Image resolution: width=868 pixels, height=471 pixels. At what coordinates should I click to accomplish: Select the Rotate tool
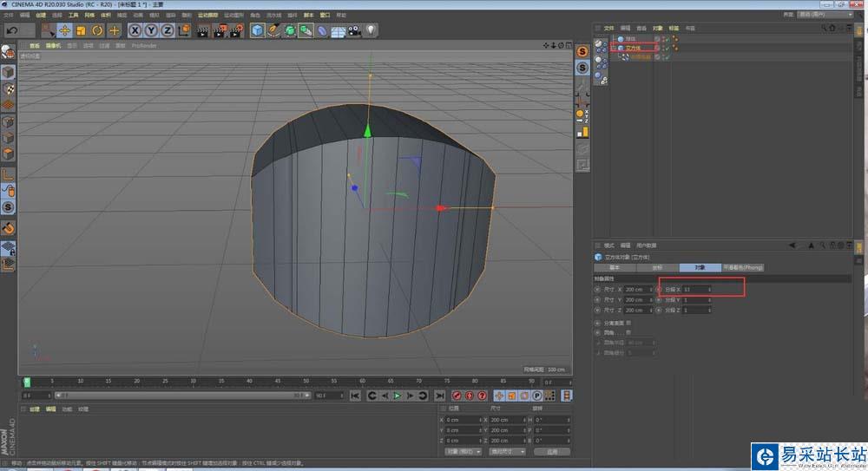[x=97, y=30]
